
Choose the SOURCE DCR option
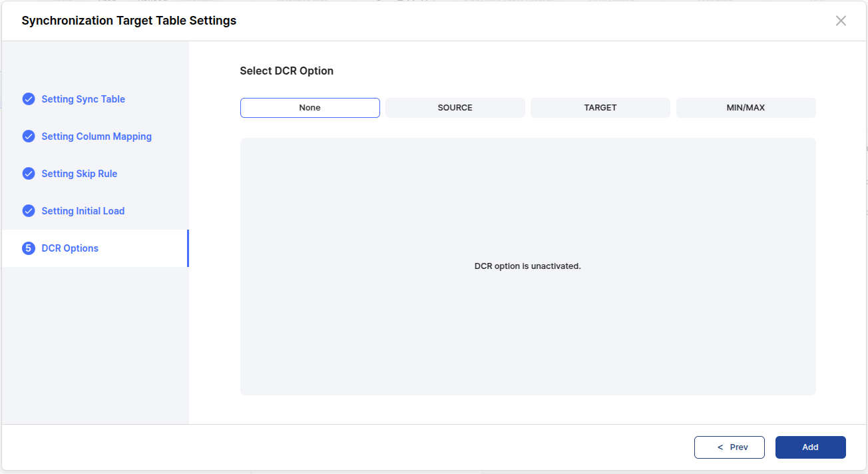[x=455, y=108]
